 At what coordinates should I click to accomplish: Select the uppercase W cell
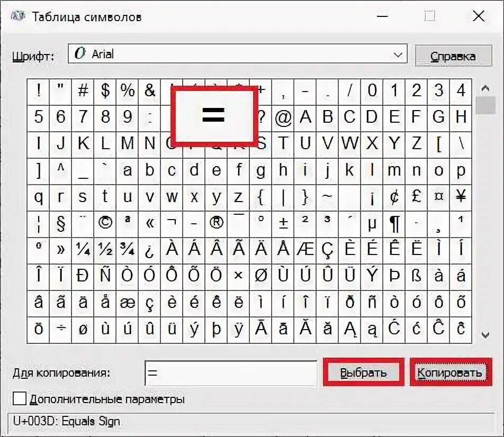[350, 144]
